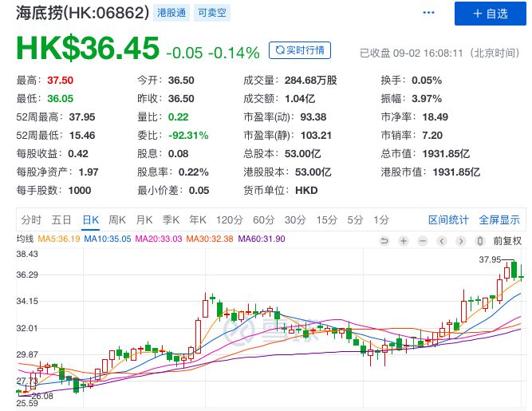The width and height of the screenshot is (532, 411).
Task: Click the 委比 value -92.31%
Action: point(188,136)
